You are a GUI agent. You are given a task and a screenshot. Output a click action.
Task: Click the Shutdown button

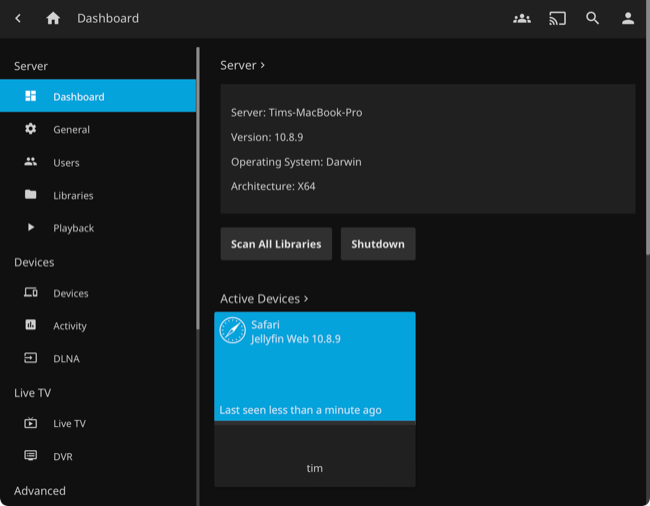point(378,244)
